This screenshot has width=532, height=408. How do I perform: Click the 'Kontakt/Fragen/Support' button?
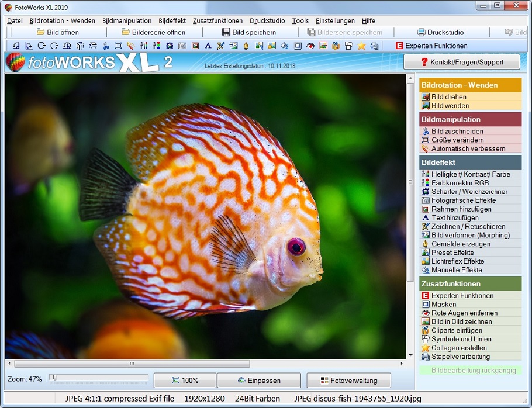(x=462, y=62)
